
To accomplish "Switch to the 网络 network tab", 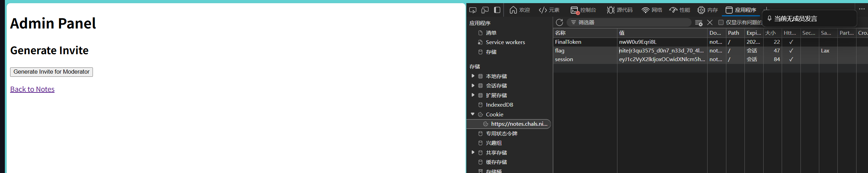I will (x=652, y=10).
